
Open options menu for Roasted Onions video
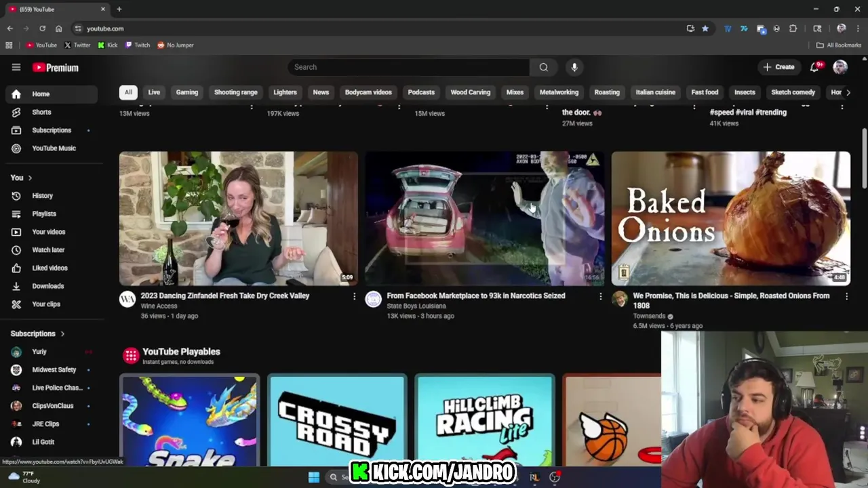pyautogui.click(x=846, y=296)
